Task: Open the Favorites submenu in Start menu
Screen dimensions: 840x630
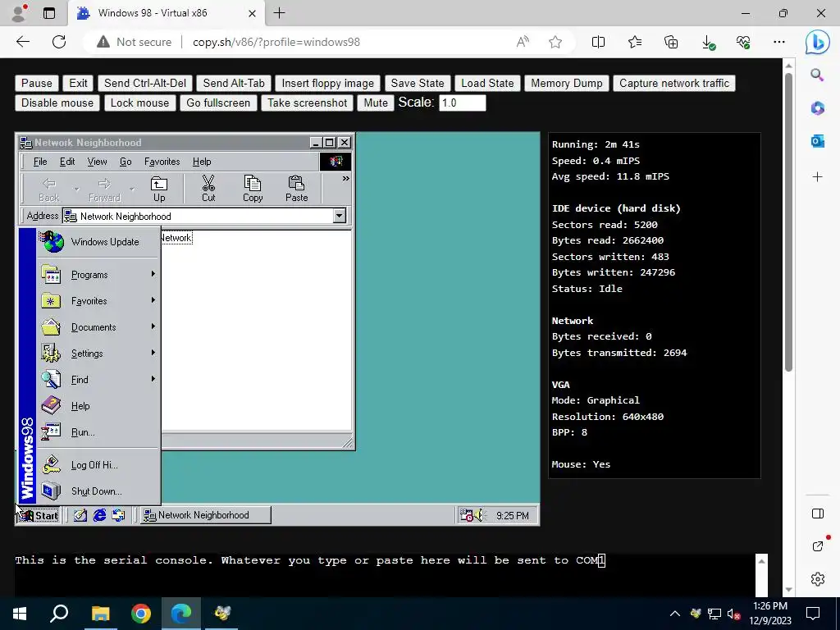Action: 98,300
